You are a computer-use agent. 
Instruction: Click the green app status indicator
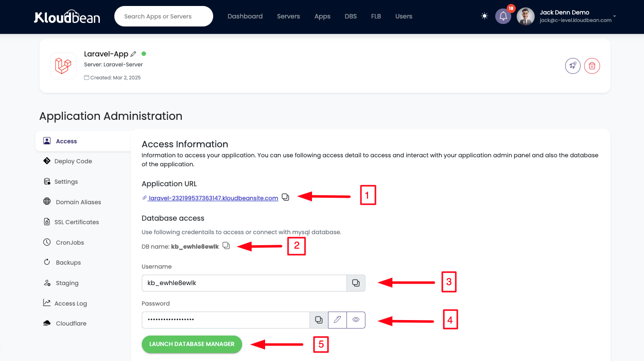144,53
